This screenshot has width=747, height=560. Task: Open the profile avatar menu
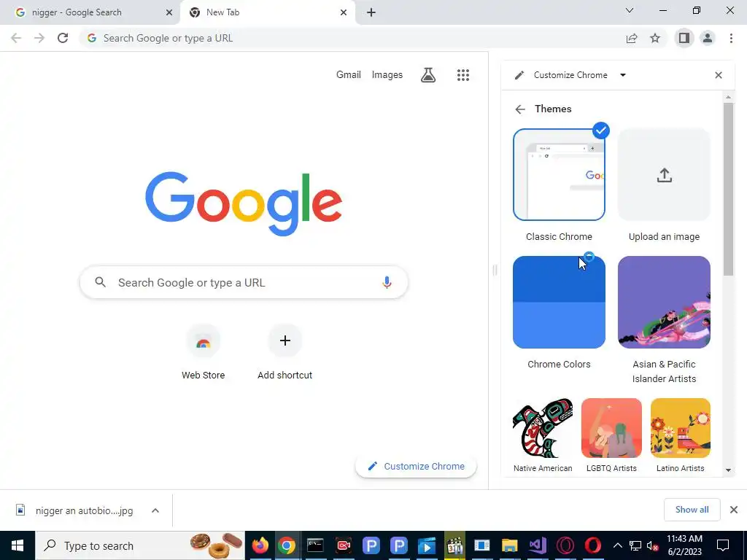pos(708,38)
